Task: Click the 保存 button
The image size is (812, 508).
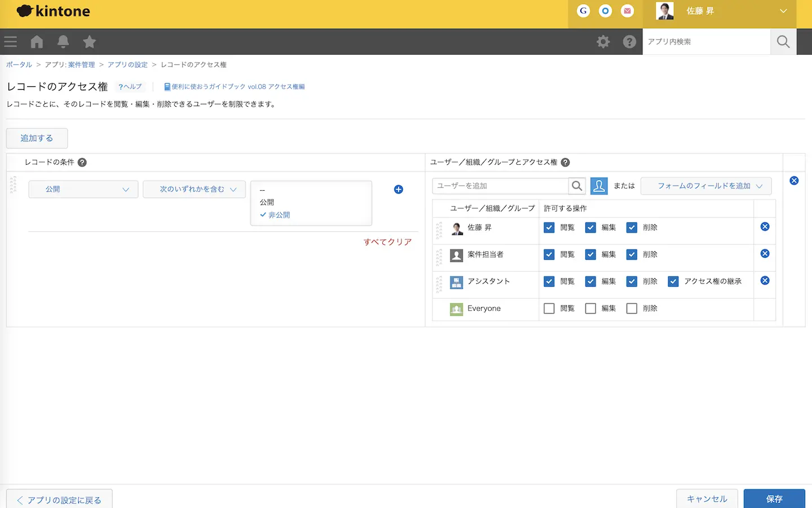Action: coord(774,499)
